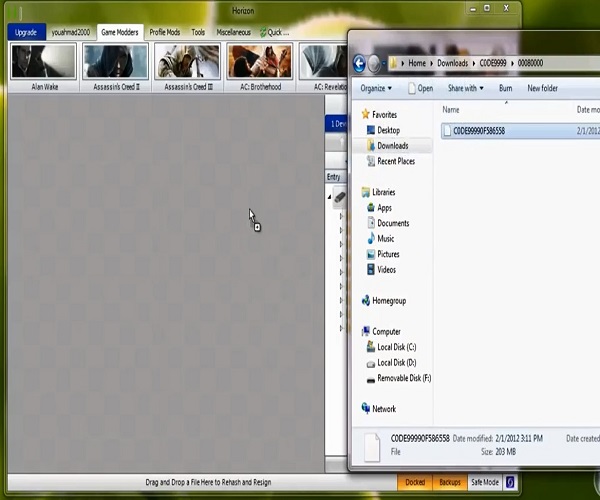Open the Miscellaneous tab
The image size is (600, 500).
[x=234, y=32]
